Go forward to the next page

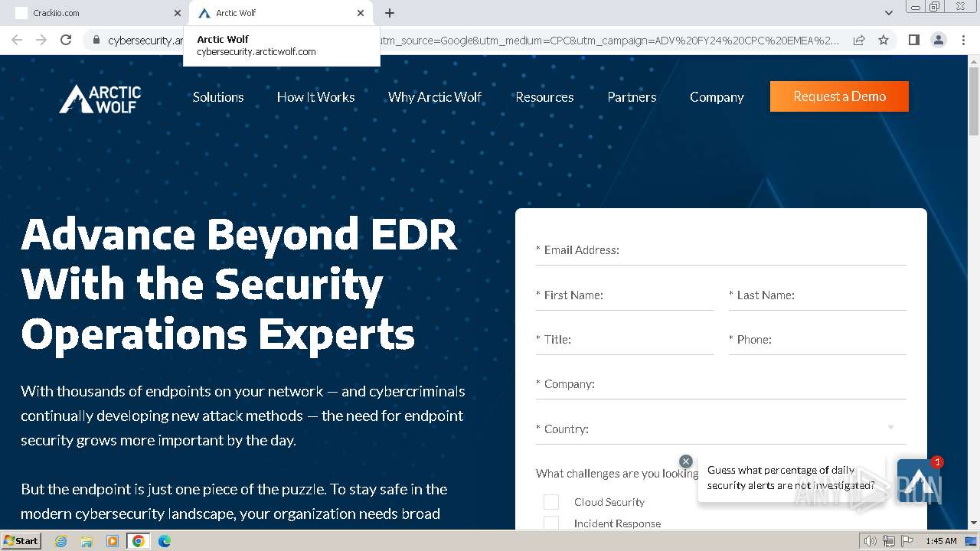41,40
